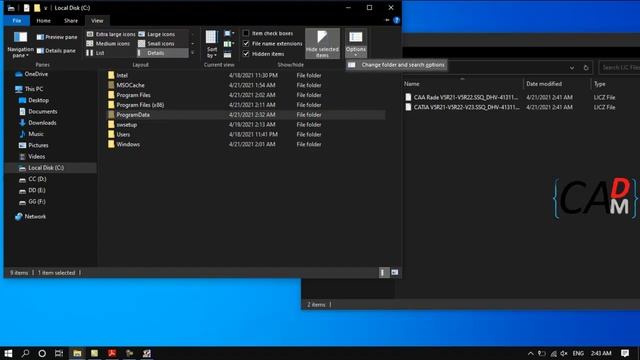Select the Program Files folder row
The height and width of the screenshot is (360, 640).
[x=247, y=95]
